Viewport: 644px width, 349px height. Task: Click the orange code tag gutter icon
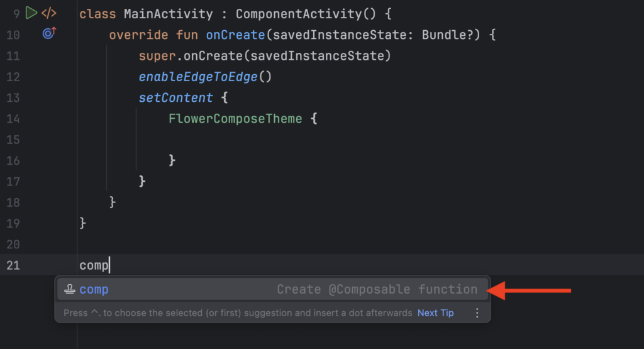[x=49, y=13]
